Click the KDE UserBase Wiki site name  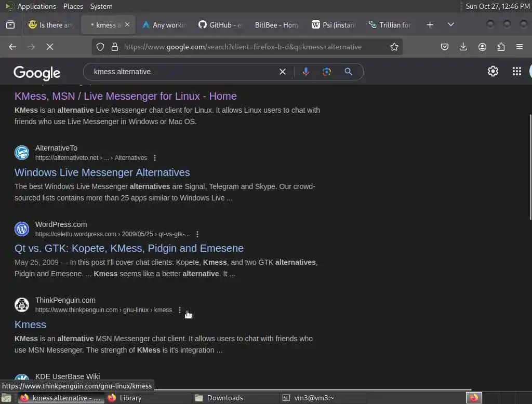click(68, 376)
